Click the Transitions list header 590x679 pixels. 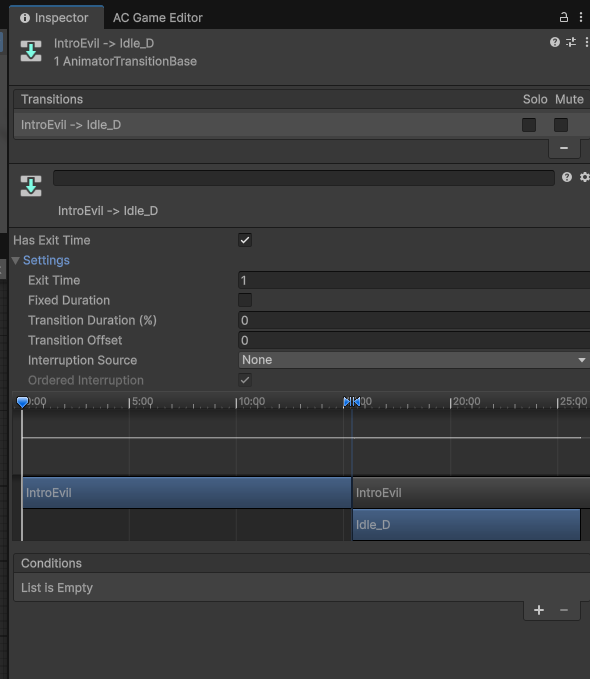click(302, 99)
